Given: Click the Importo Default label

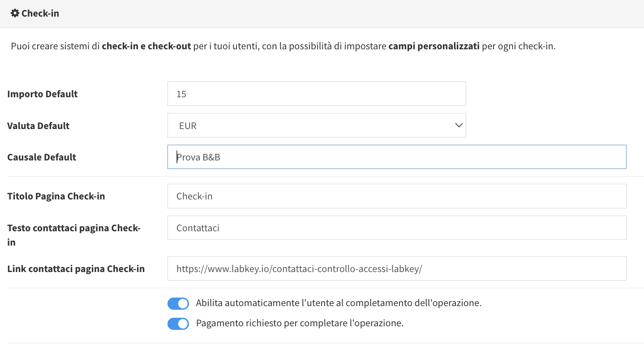Looking at the screenshot, I should pyautogui.click(x=43, y=94).
